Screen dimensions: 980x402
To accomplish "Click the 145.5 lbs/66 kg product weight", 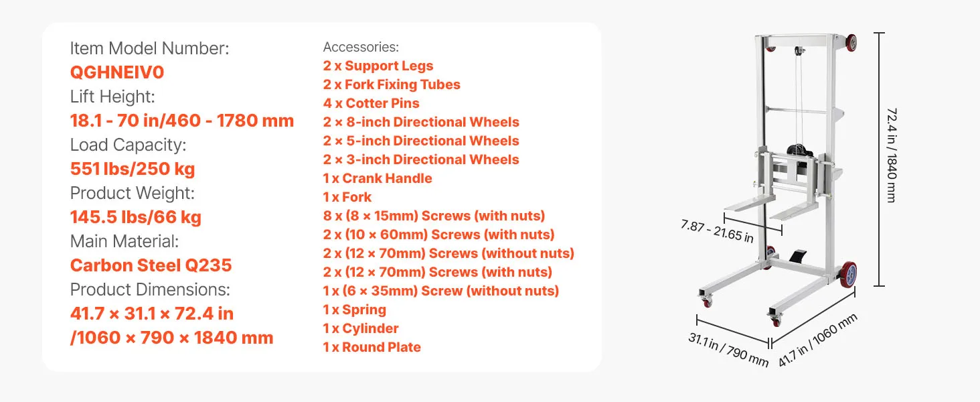I will [135, 217].
